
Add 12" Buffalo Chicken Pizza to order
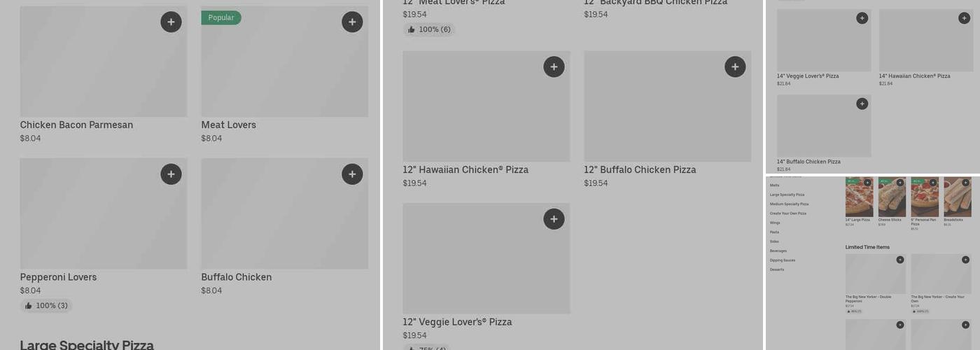[x=735, y=66]
